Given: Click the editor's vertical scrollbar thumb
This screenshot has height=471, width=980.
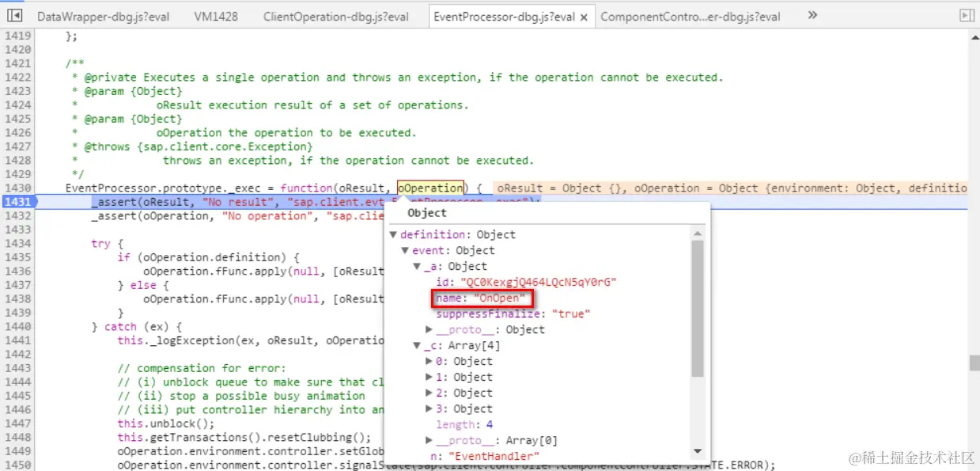Looking at the screenshot, I should (974, 363).
